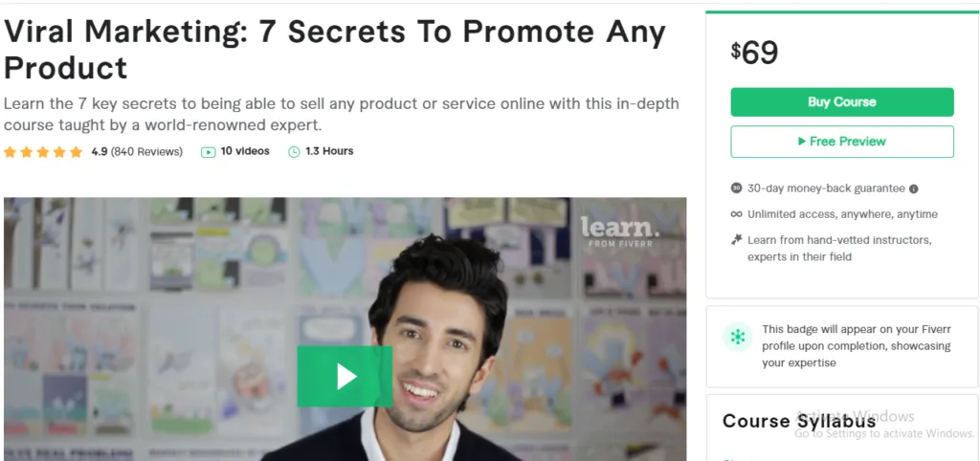Click the infinity unlimited access icon
The width and height of the screenshot is (980, 461).
736,214
